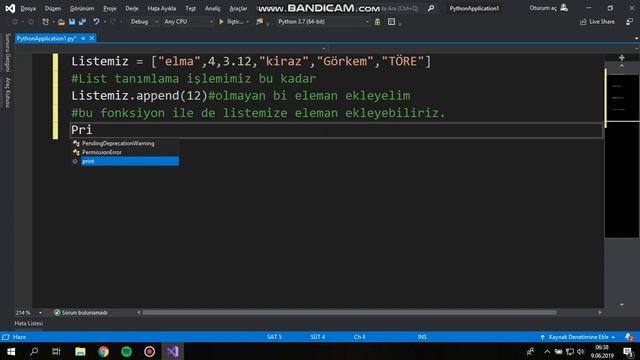
Task: Open Google Chrome from the taskbar
Action: tap(103, 351)
